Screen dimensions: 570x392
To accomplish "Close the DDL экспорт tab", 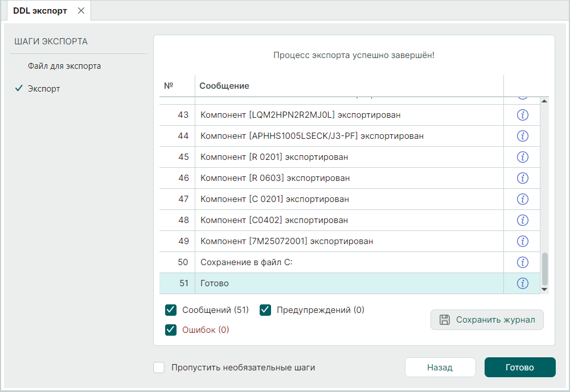I will tap(81, 11).
